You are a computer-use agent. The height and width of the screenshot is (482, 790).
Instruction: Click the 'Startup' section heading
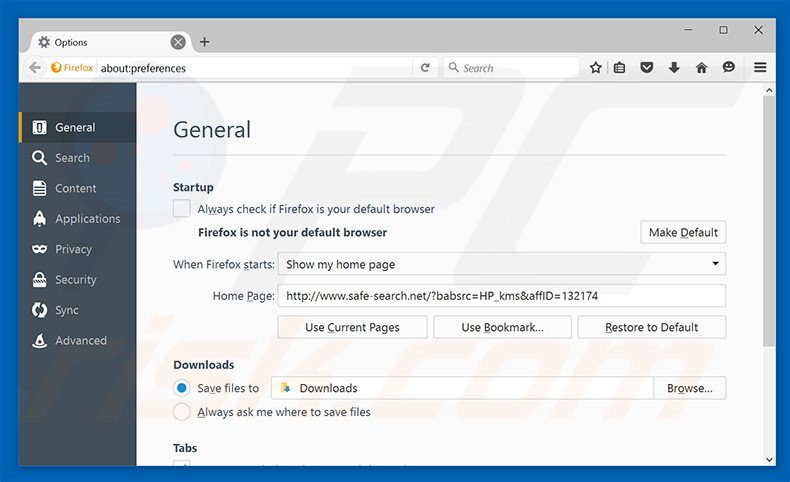(x=193, y=187)
